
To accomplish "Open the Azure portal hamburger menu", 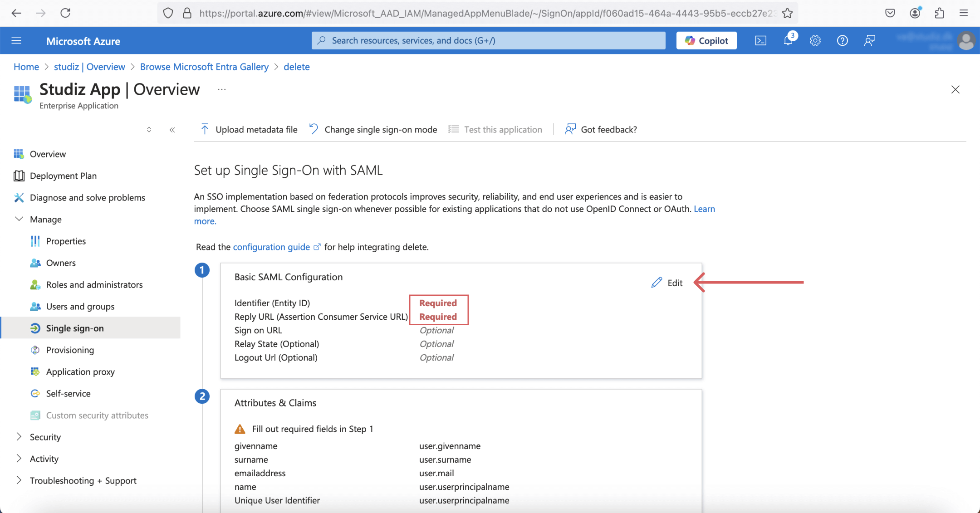I will tap(16, 41).
